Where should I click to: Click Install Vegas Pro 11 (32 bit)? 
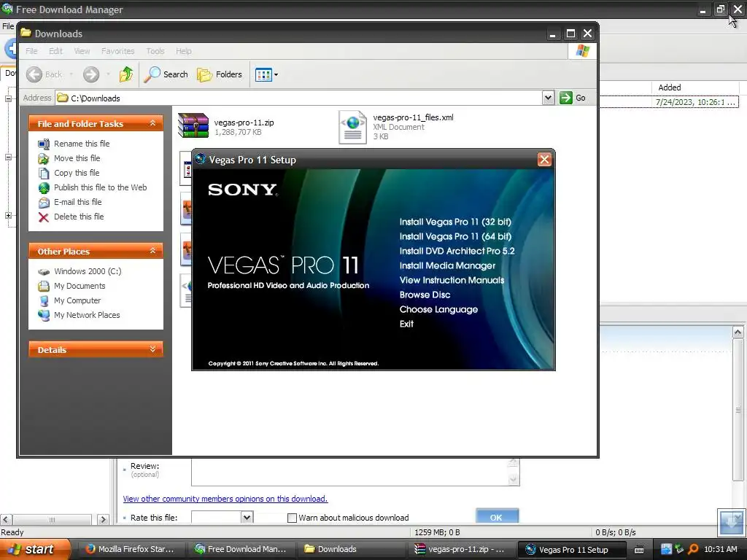[455, 222]
